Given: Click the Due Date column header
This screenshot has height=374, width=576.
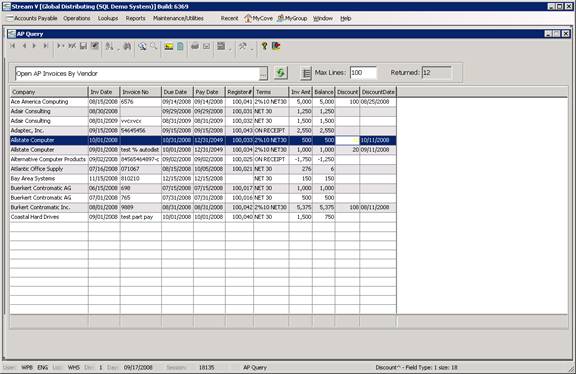Looking at the screenshot, I should (x=177, y=92).
